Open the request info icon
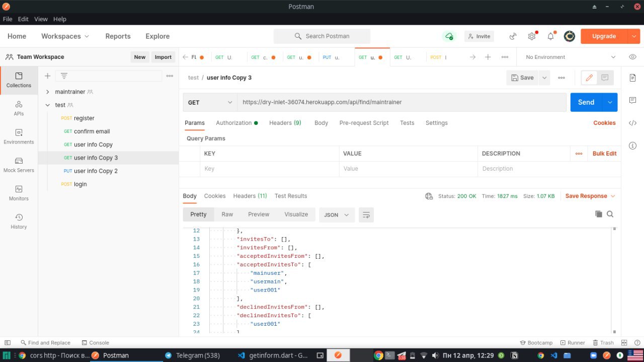The width and height of the screenshot is (644, 362). click(x=632, y=146)
